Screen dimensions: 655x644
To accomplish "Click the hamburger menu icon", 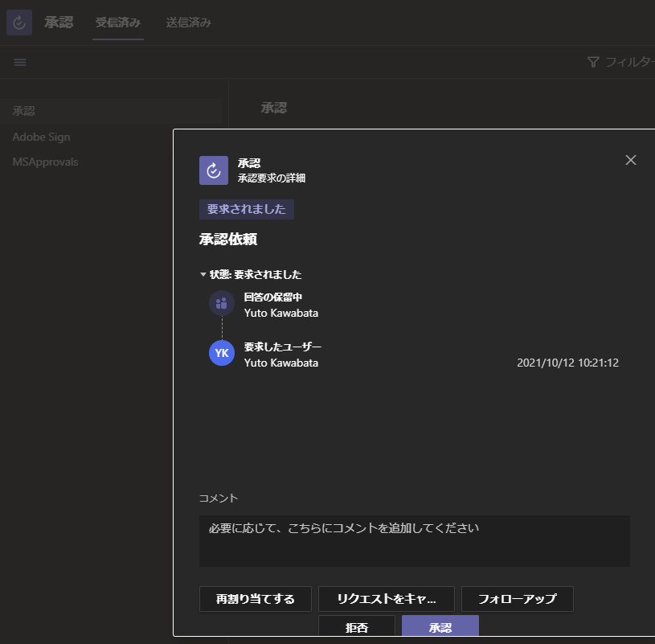I will click(x=20, y=61).
